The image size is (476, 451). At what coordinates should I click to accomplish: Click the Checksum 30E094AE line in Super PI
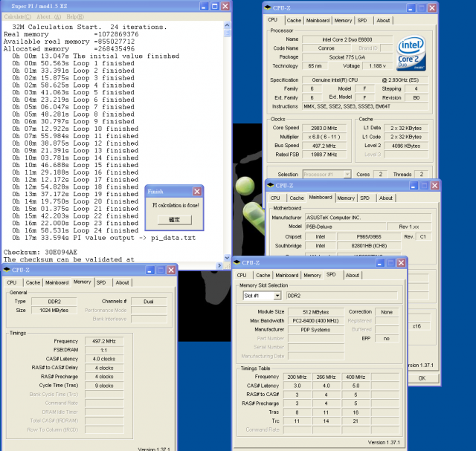(40, 252)
